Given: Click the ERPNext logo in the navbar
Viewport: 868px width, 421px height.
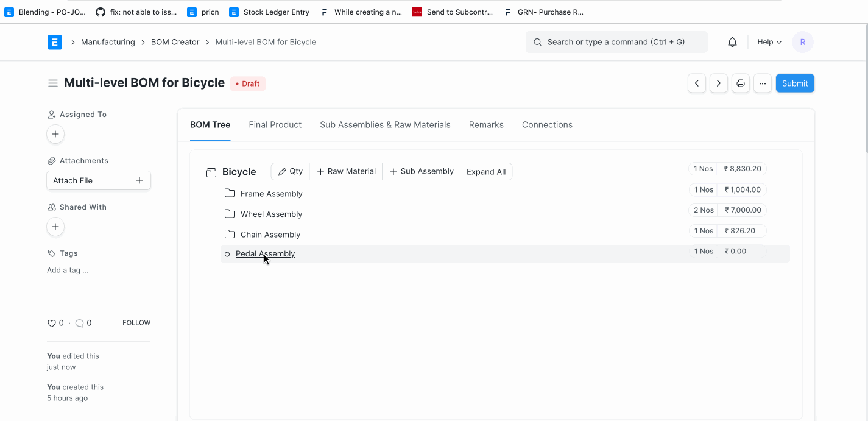Looking at the screenshot, I should point(54,41).
